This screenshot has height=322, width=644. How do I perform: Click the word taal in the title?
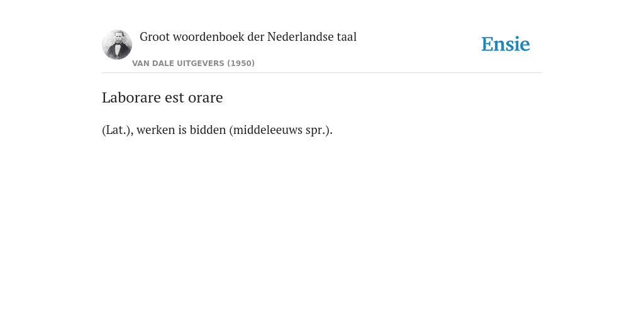pos(347,37)
